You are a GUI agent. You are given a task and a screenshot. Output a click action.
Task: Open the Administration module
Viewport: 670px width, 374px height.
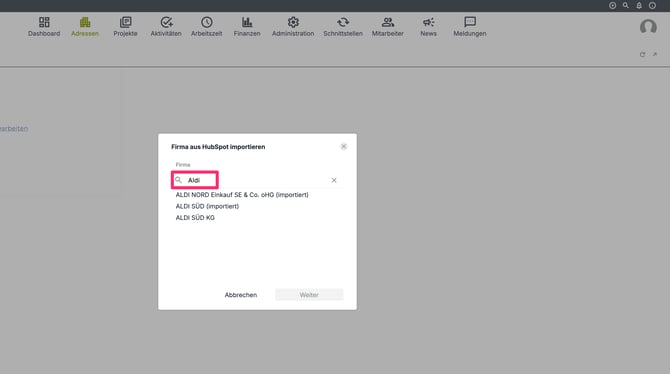293,27
